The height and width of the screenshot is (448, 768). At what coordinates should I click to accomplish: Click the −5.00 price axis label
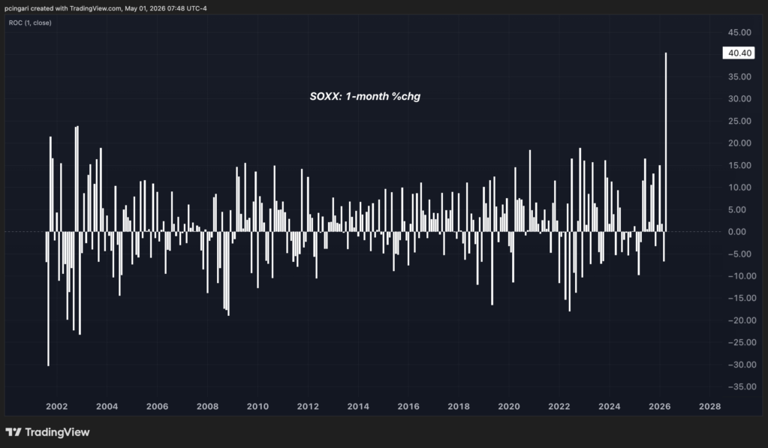pyautogui.click(x=738, y=254)
